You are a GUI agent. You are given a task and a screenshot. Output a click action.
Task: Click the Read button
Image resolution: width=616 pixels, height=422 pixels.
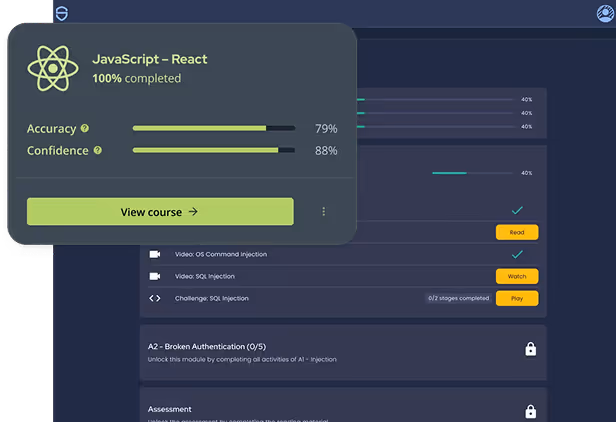pos(517,232)
